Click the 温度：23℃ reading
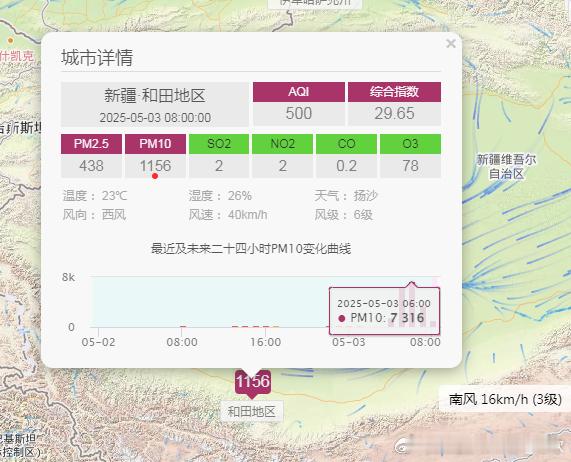571x462 pixels. point(95,196)
